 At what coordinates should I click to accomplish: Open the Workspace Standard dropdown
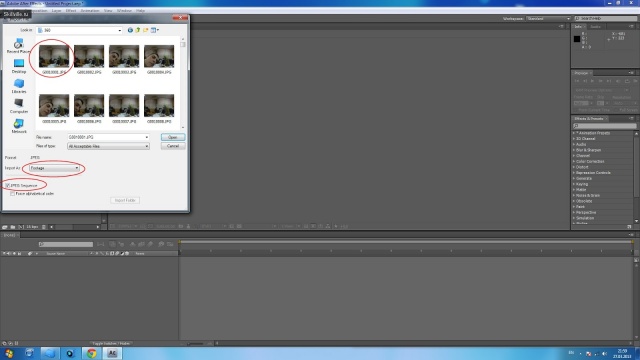[x=548, y=19]
